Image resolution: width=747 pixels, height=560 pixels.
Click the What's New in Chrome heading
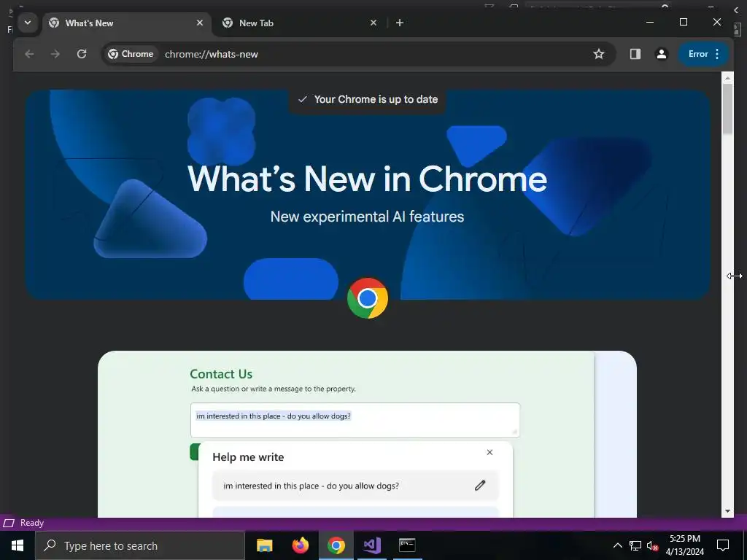[x=368, y=179]
